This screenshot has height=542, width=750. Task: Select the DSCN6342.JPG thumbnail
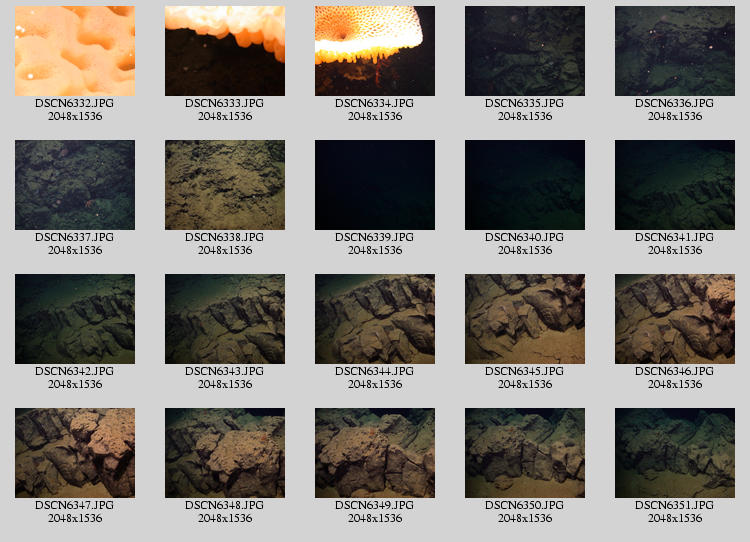(75, 319)
